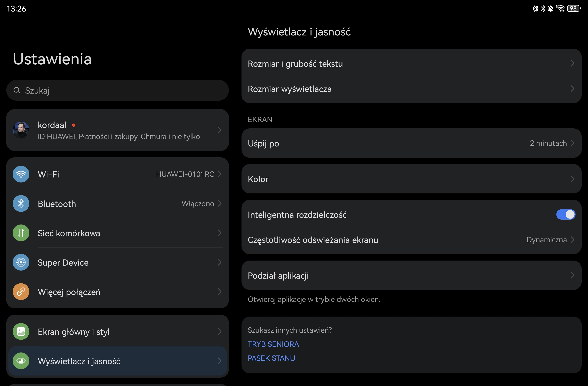
Task: Expand Rozmiar i grubość tekstu chevron
Action: pyautogui.click(x=572, y=64)
